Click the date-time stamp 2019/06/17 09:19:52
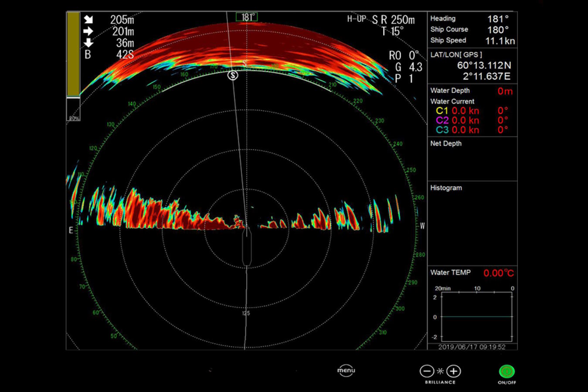Viewport: 588px width, 392px height. coord(472,347)
